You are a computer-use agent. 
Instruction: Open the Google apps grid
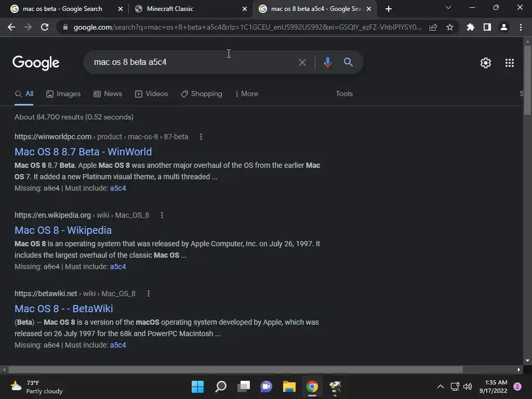(x=510, y=63)
